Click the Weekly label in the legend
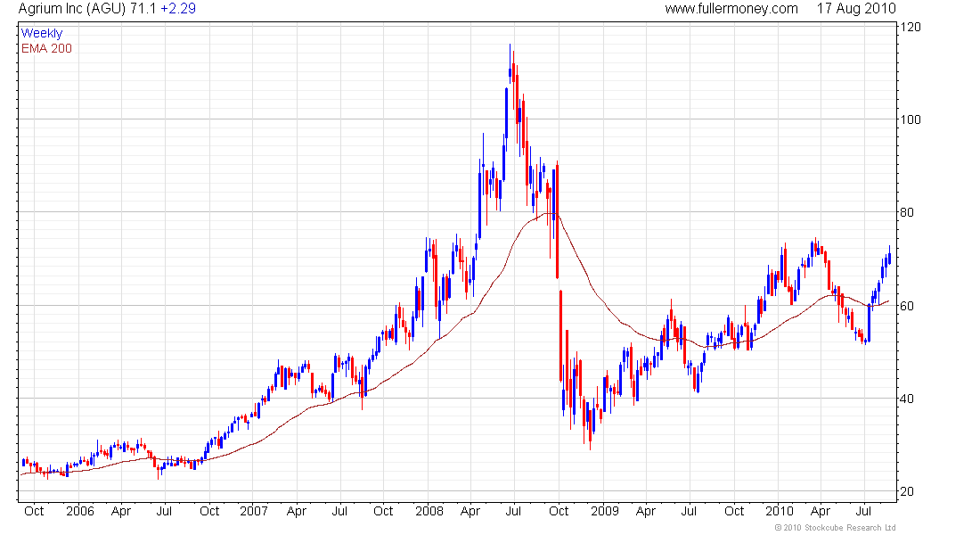 [42, 33]
